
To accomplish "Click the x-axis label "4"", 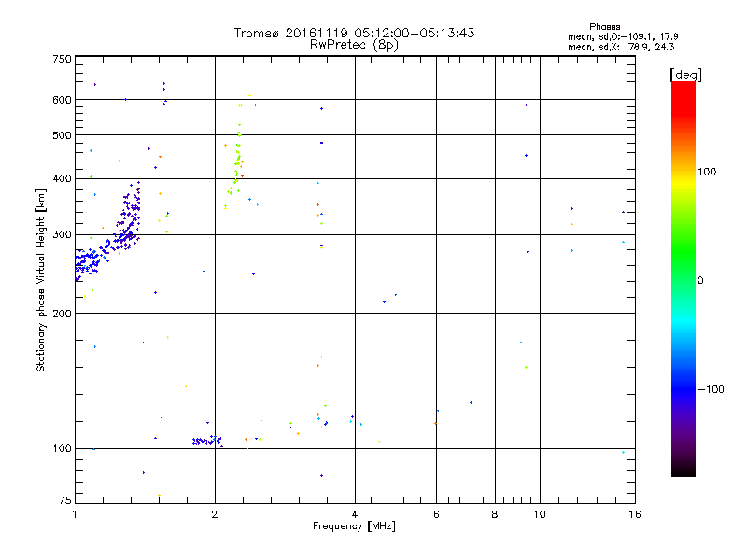I will 355,514.
